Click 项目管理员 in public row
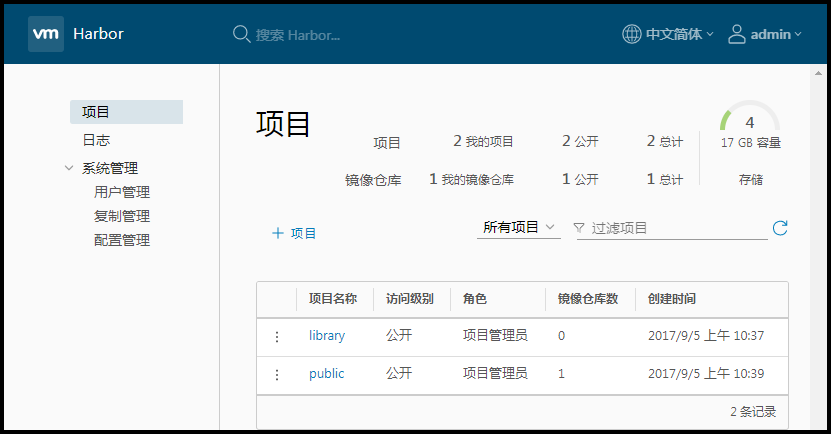 (x=495, y=374)
